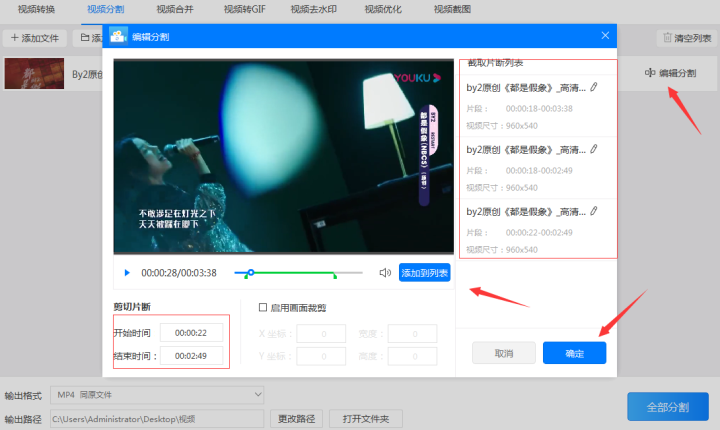The image size is (720, 430).
Task: Click the pencil icon of the 00:00:18-00:03:38 segment
Action: click(x=594, y=87)
